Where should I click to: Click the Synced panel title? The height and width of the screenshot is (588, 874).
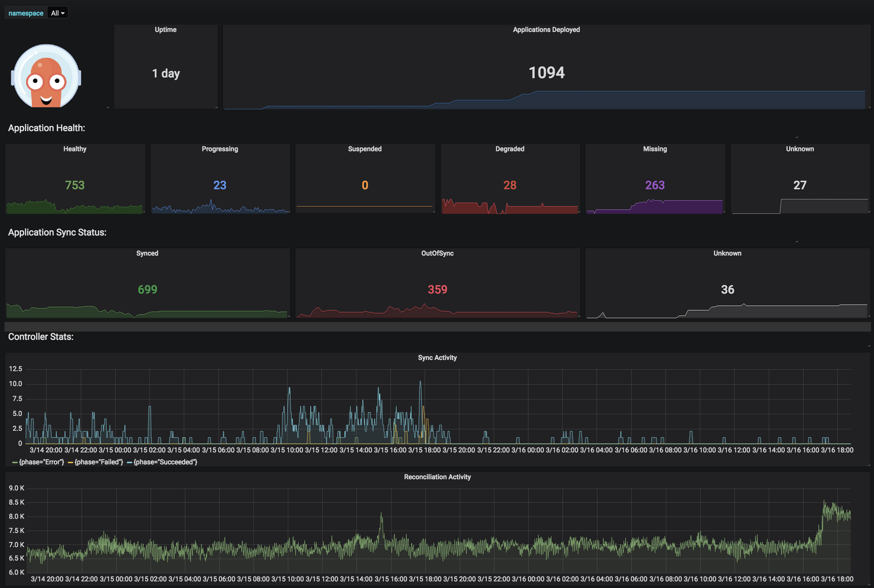click(147, 253)
